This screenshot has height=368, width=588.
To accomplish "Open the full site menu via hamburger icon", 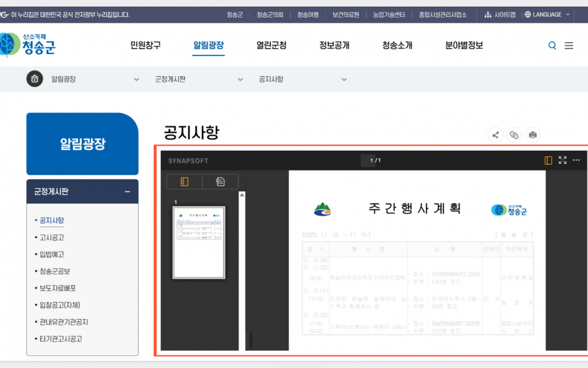I will pyautogui.click(x=569, y=45).
